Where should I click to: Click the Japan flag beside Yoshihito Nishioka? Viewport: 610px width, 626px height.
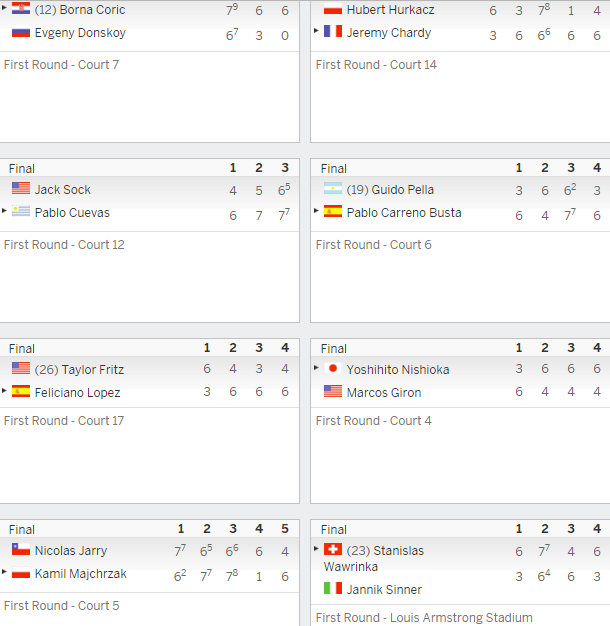click(333, 368)
